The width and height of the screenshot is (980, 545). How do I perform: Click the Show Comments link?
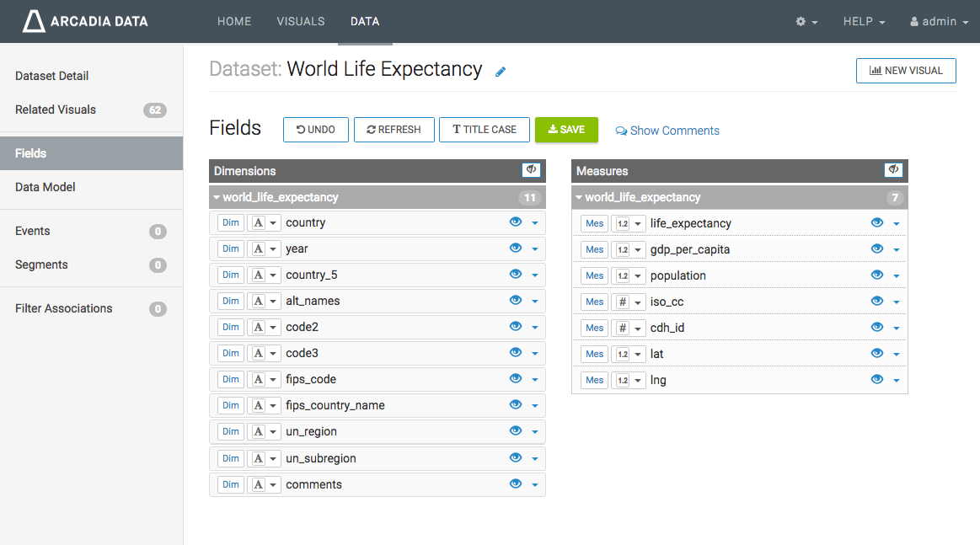tap(667, 131)
